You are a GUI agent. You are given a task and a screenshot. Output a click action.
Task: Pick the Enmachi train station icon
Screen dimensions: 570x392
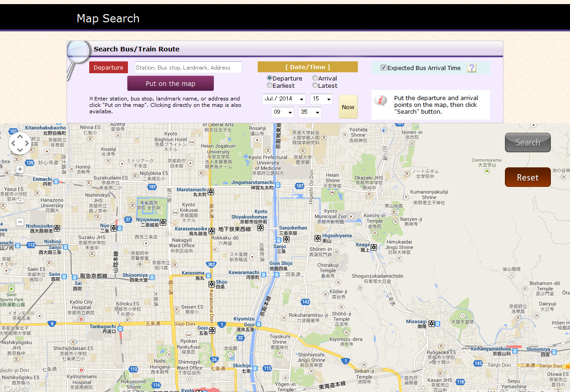point(56,181)
